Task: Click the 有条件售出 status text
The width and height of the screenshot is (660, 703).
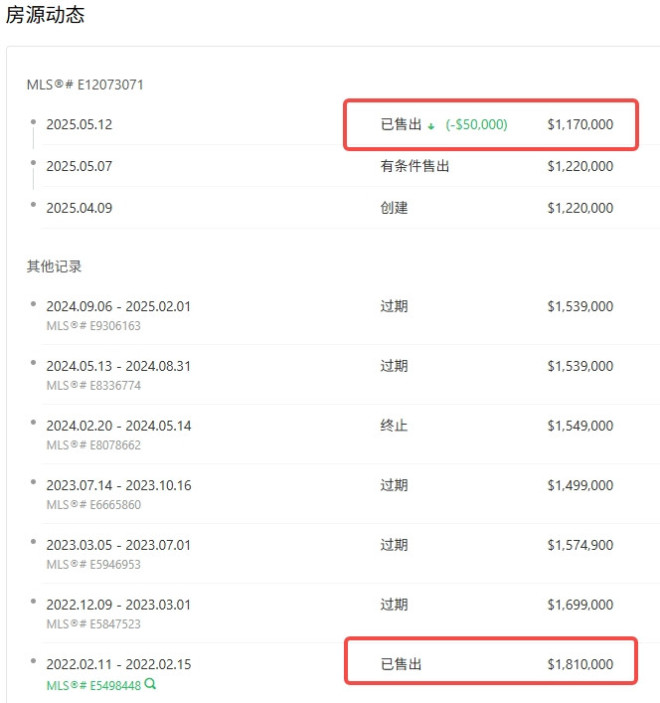Action: click(x=414, y=166)
